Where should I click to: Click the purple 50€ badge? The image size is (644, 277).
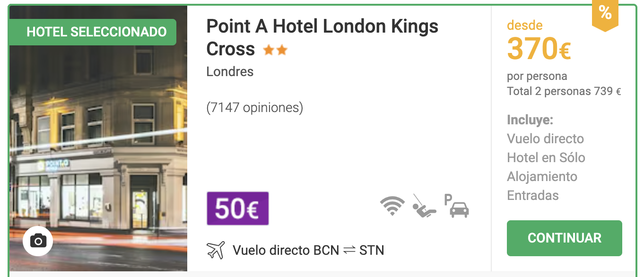tap(237, 208)
